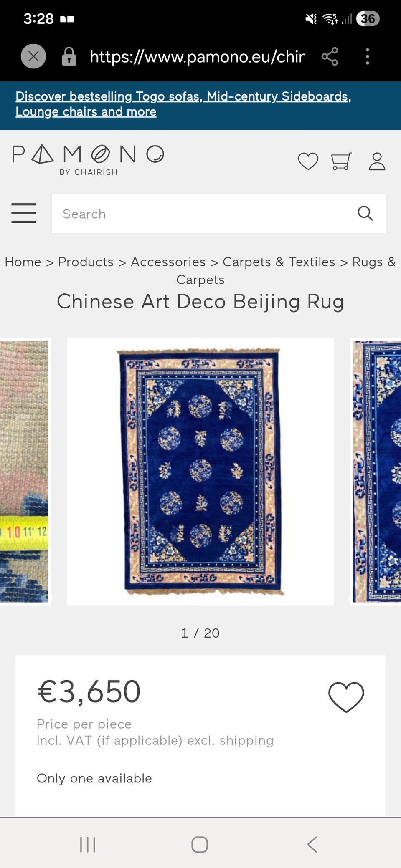Image resolution: width=401 pixels, height=868 pixels.
Task: Open the hamburger navigation menu
Action: tap(23, 213)
